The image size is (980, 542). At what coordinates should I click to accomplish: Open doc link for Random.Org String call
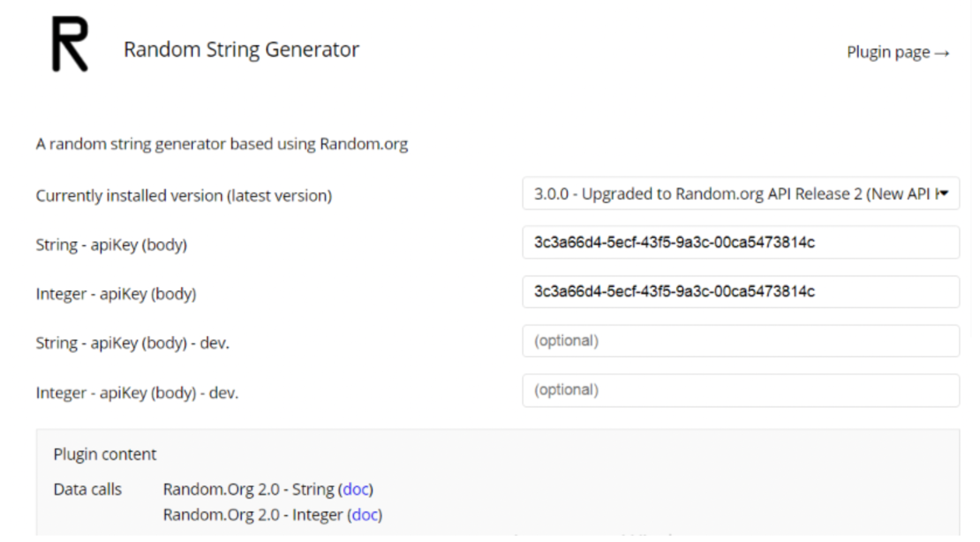click(356, 489)
